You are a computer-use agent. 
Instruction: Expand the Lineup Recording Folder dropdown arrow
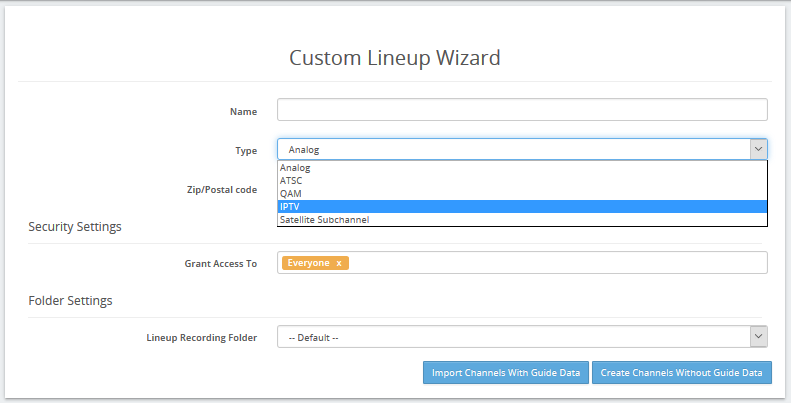[x=758, y=336]
